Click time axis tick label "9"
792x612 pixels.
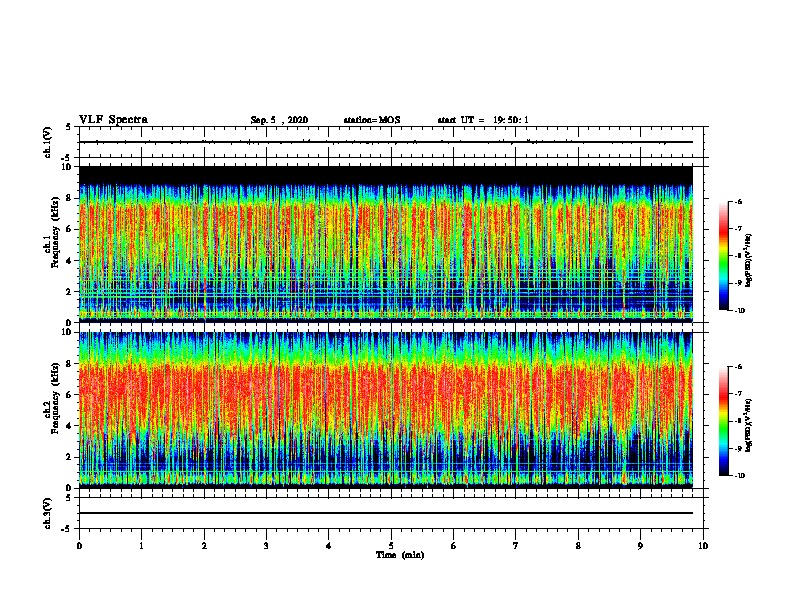(x=640, y=546)
